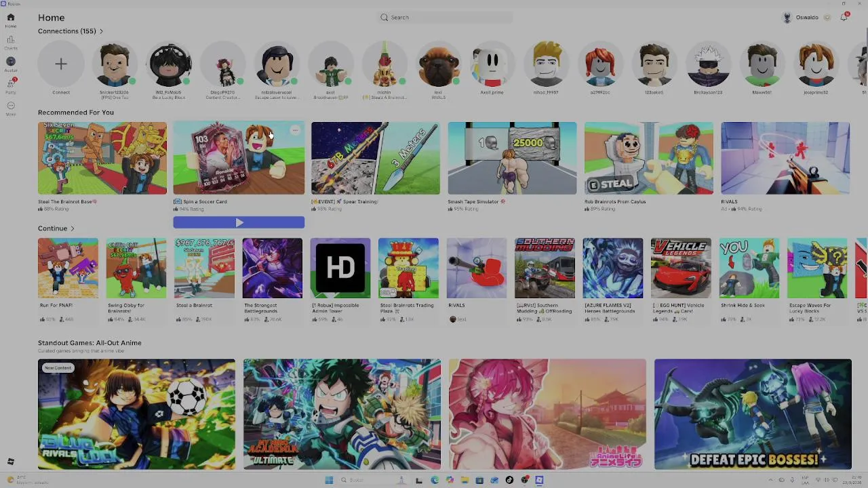
Task: Continue playing Swing Obby for Brainrots
Action: point(136,268)
